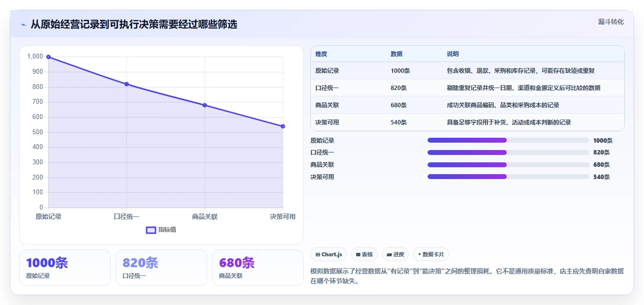Click the 决策可用 table row cell
Screen dimensions: 644x305
coord(327,122)
